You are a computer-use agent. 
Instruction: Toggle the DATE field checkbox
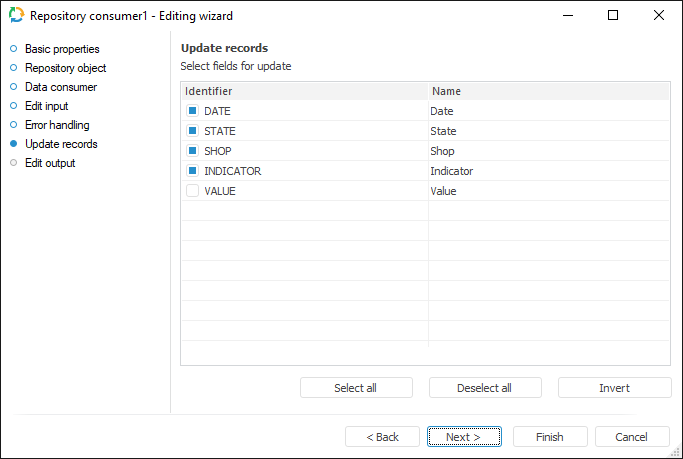(193, 111)
